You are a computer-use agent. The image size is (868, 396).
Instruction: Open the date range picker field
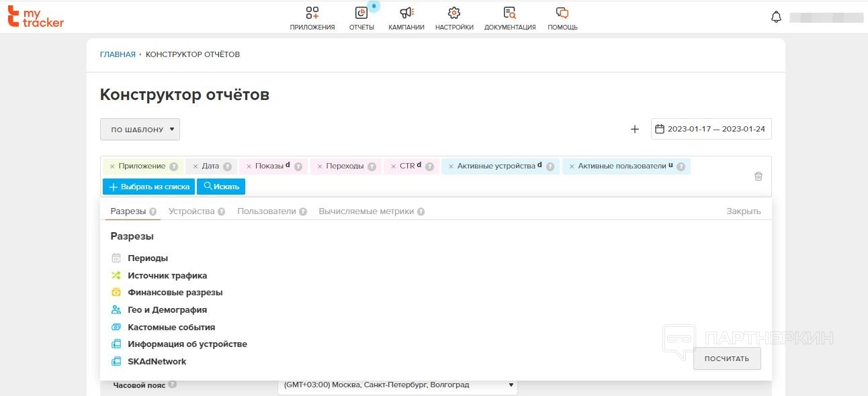[x=711, y=130]
